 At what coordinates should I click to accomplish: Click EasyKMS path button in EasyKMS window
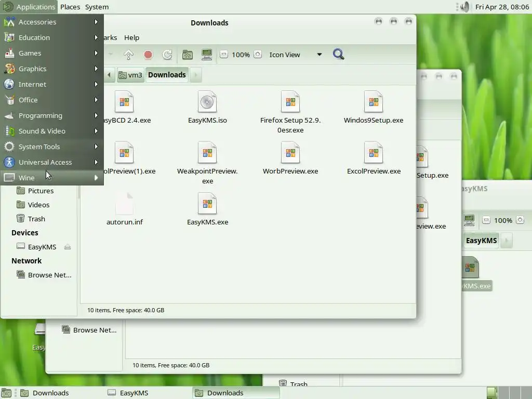tap(481, 241)
